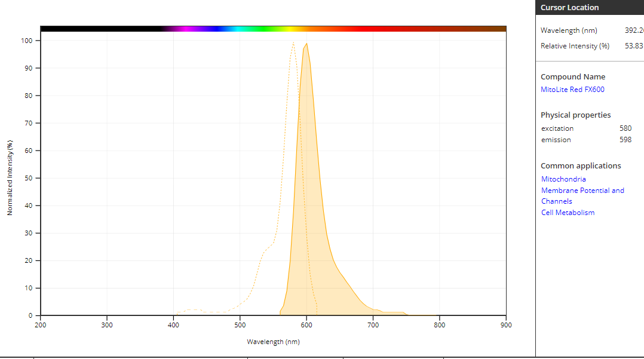Click the Cell Metabolism link
The width and height of the screenshot is (644, 359).
coord(568,213)
